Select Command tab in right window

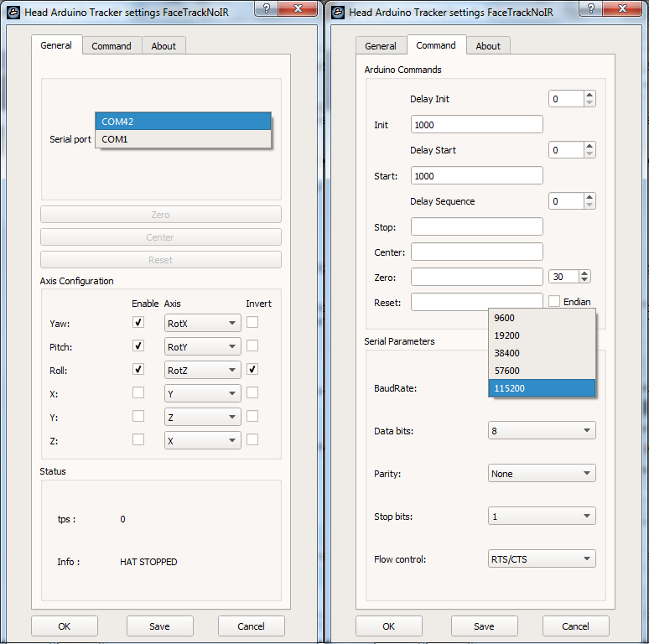[436, 45]
